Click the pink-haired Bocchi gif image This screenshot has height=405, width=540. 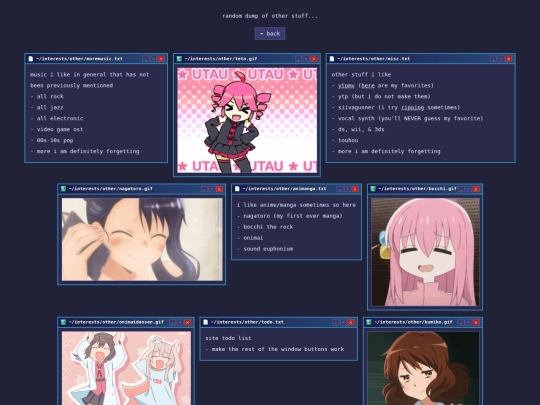(425, 252)
